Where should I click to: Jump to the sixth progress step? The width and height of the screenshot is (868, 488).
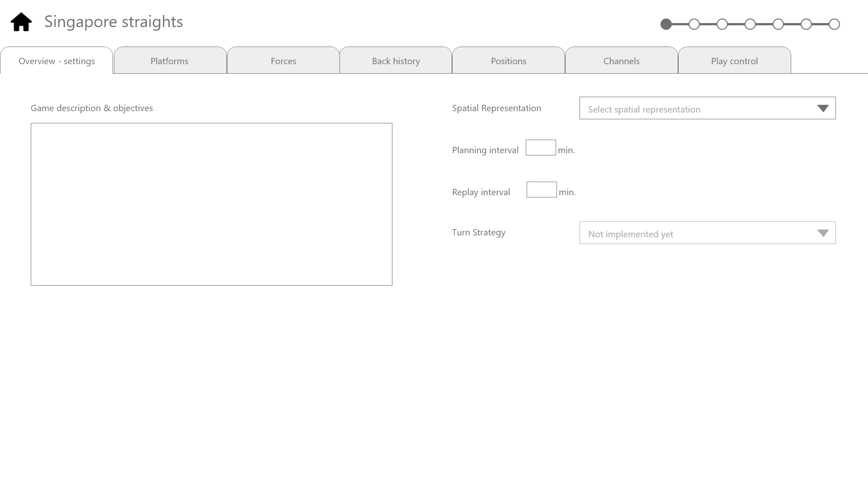pyautogui.click(x=806, y=24)
